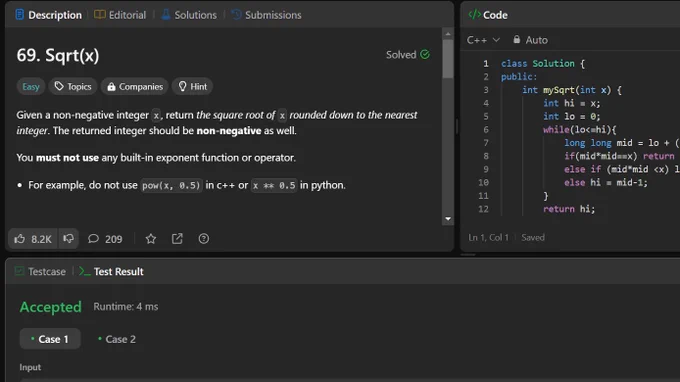Click the '69. Sqrt(x)' problem title
Screen dimensions: 680x382
[x=58, y=55]
